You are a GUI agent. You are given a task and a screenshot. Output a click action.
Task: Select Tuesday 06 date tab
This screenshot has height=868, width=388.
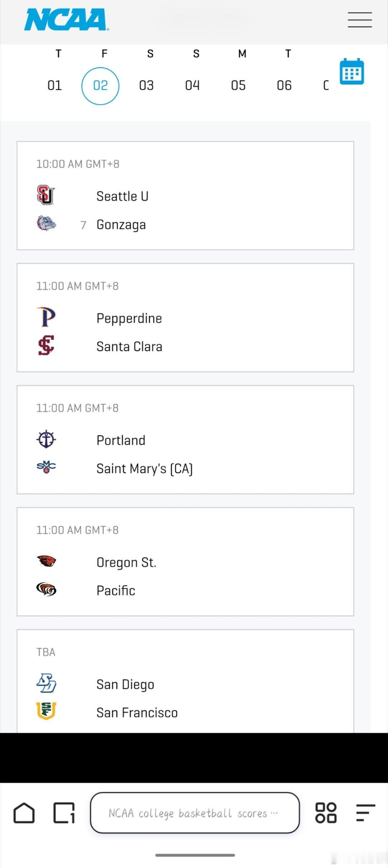(284, 85)
